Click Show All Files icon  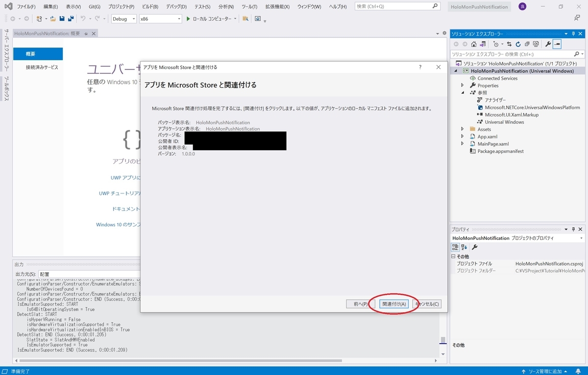(536, 44)
